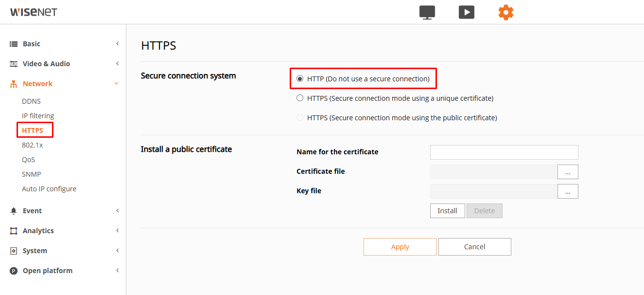The height and width of the screenshot is (295, 644).
Task: Select HTTPS public certificate mode
Action: pos(300,117)
